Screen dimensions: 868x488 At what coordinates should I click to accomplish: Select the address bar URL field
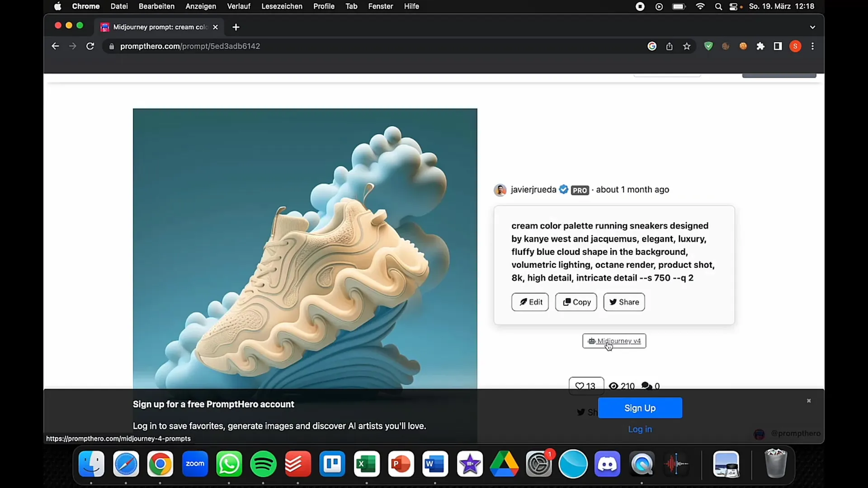(190, 46)
